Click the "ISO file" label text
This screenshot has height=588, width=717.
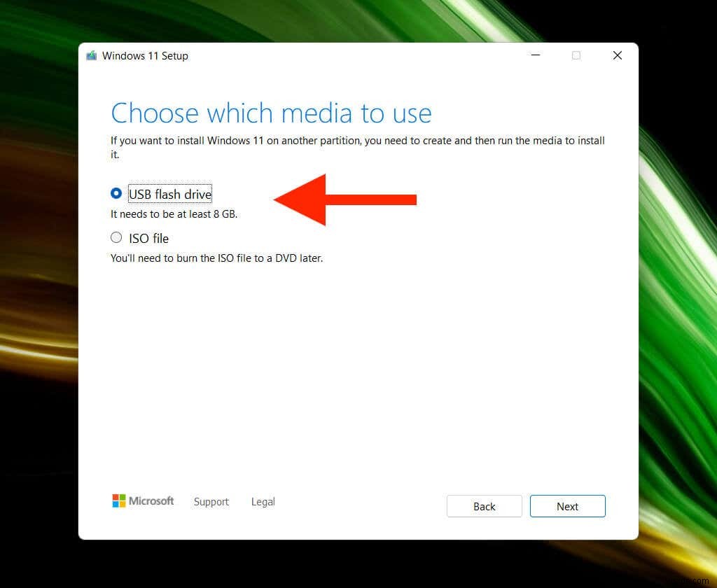click(x=147, y=238)
